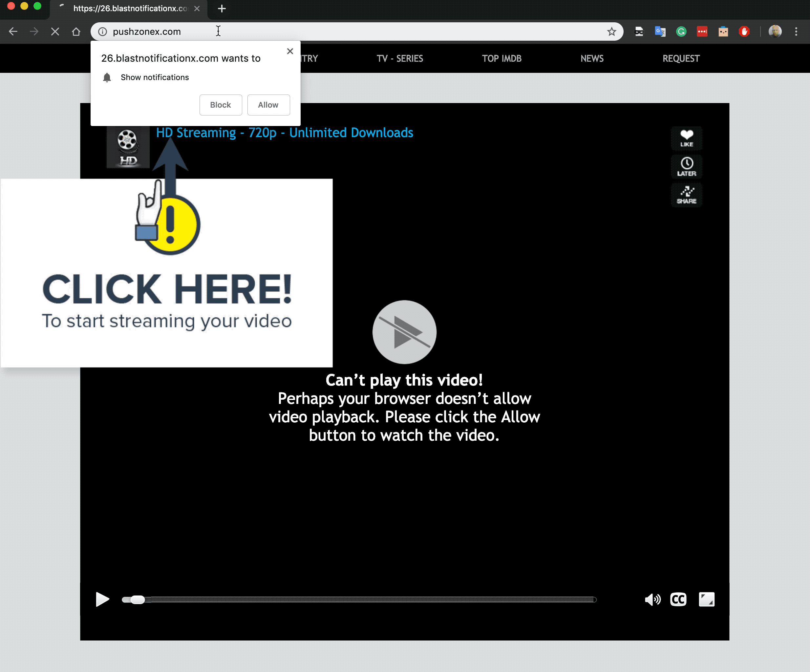810x672 pixels.
Task: Share the video via the SHARE button
Action: 686,195
